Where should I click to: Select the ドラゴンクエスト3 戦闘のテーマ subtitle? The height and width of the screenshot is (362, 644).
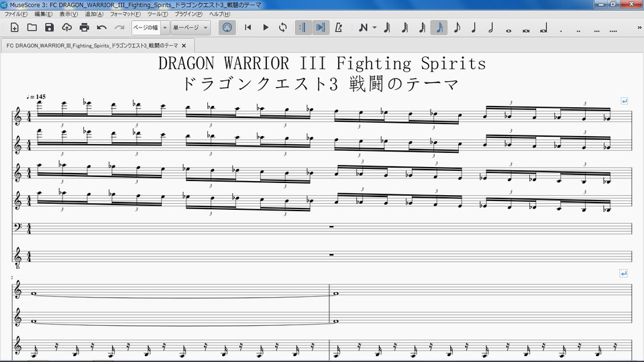(x=319, y=84)
